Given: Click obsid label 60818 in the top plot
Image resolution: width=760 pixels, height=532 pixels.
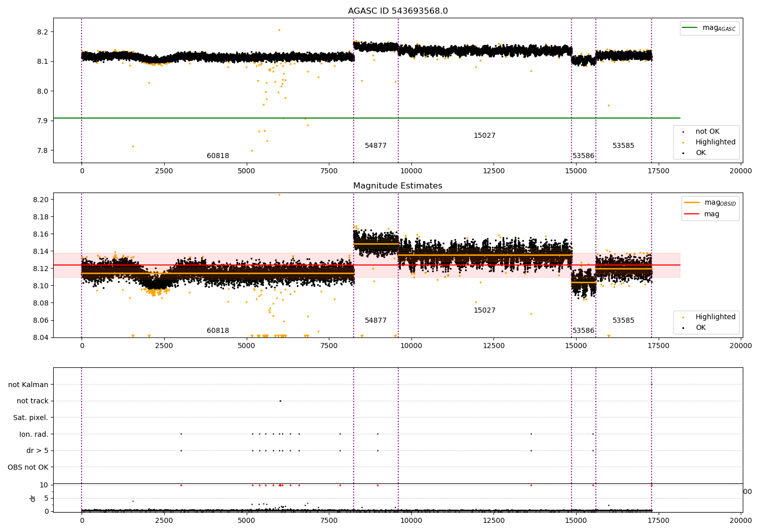Looking at the screenshot, I should [x=218, y=156].
